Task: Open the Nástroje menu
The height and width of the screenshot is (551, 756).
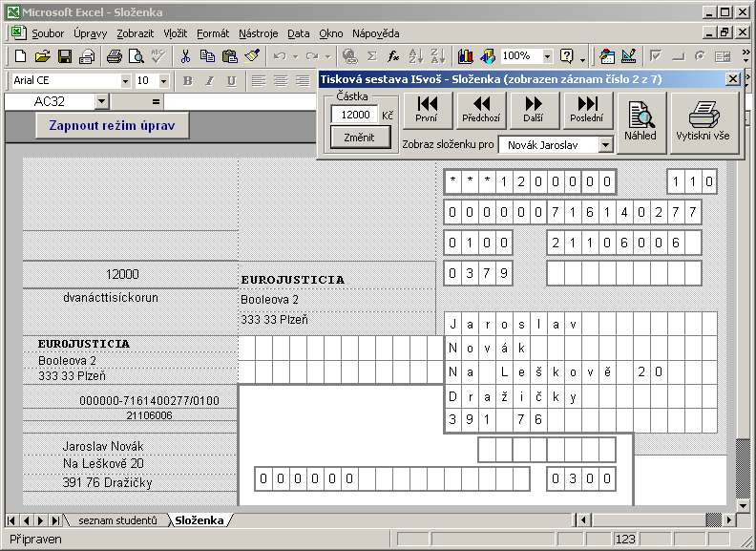Action: point(258,33)
